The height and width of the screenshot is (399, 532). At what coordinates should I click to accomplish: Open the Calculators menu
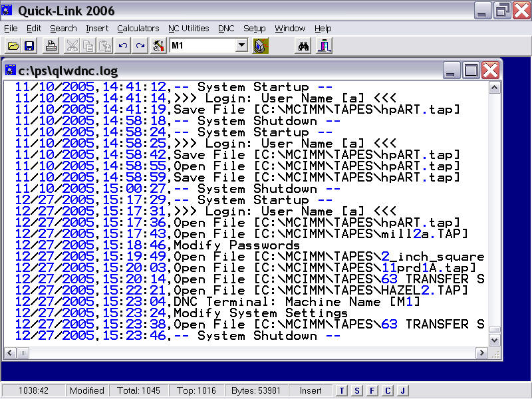[138, 29]
